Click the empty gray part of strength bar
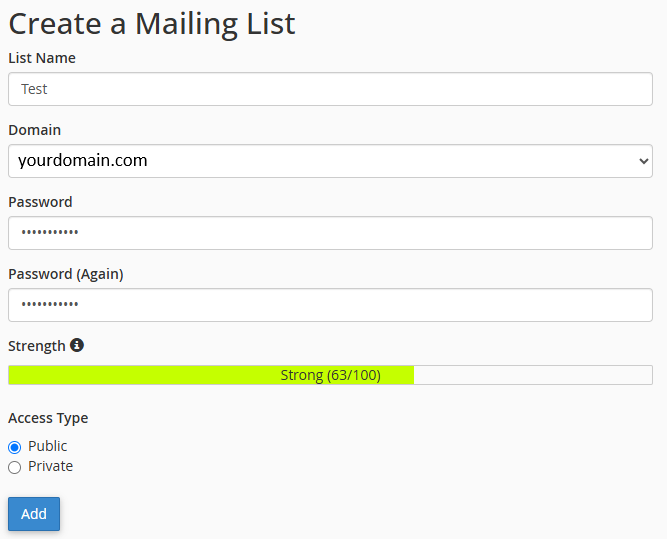 532,375
